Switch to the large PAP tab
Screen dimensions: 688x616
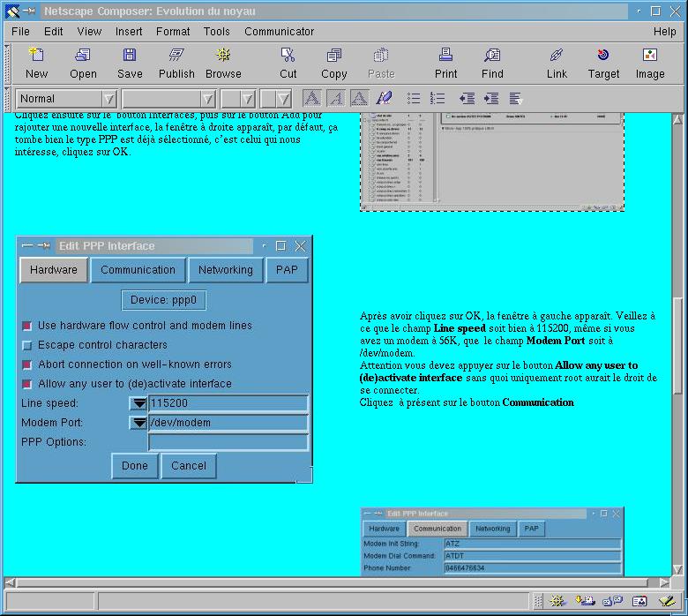tap(287, 269)
